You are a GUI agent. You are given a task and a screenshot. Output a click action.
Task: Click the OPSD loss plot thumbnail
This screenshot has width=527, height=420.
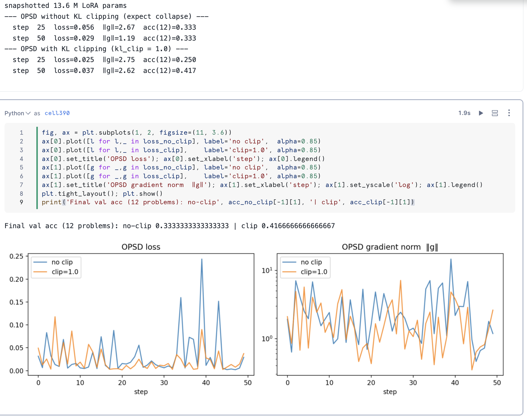[x=141, y=314]
